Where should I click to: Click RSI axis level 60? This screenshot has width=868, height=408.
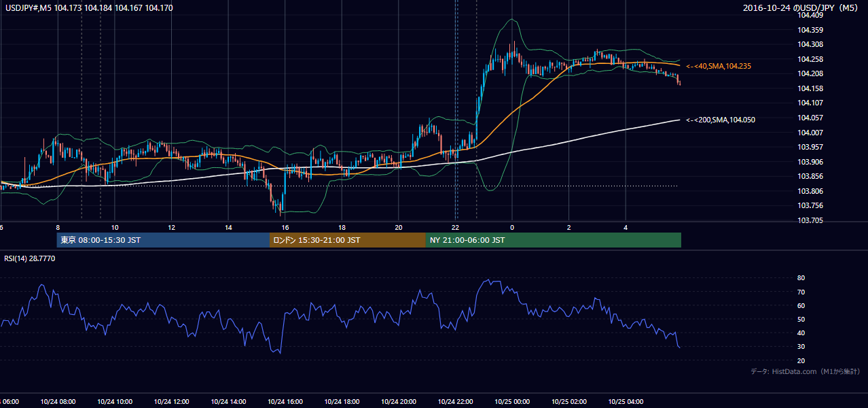(801, 305)
